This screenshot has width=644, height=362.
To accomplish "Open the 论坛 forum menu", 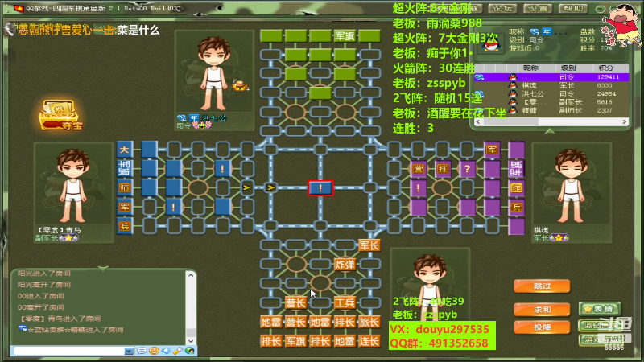I will click(x=502, y=8).
